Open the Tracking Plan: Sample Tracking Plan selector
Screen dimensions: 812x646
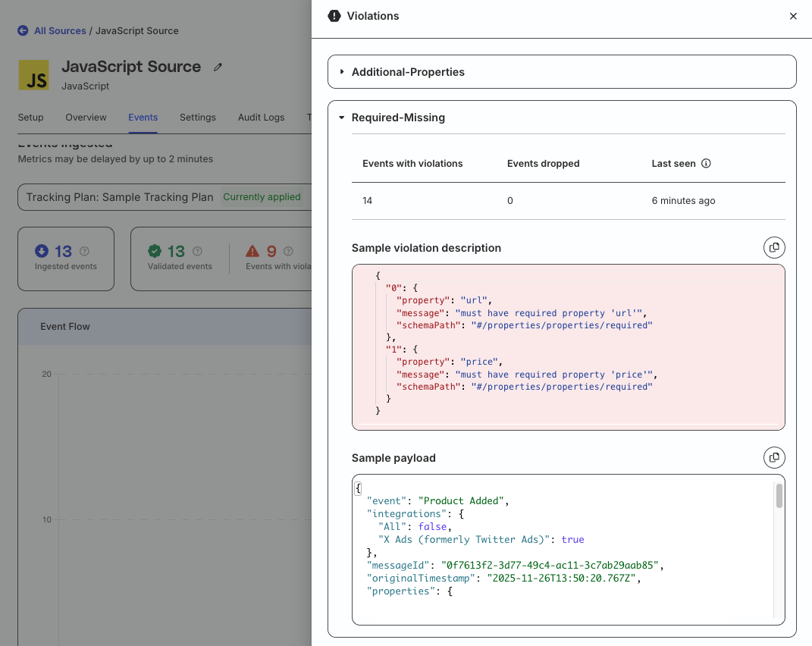[x=165, y=197]
